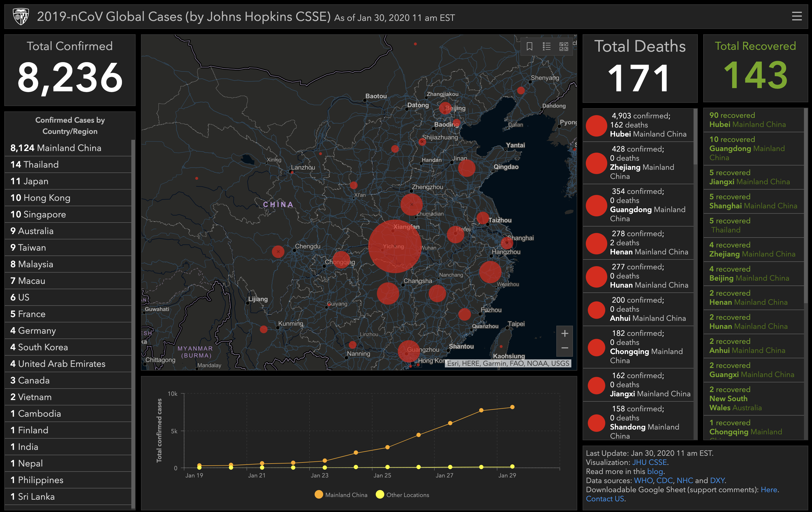Open the map bookmarks icon
Viewport: 812px width, 512px height.
pyautogui.click(x=530, y=47)
